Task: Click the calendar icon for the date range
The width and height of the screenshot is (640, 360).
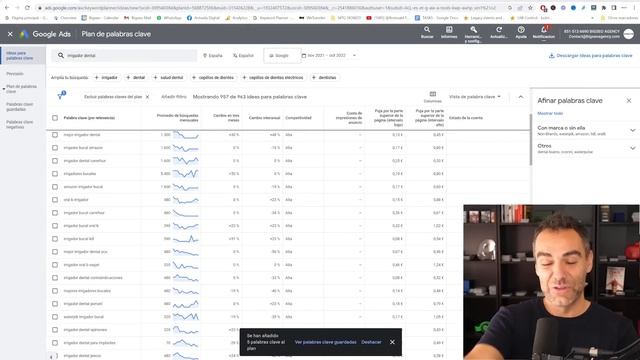Action: 304,56
